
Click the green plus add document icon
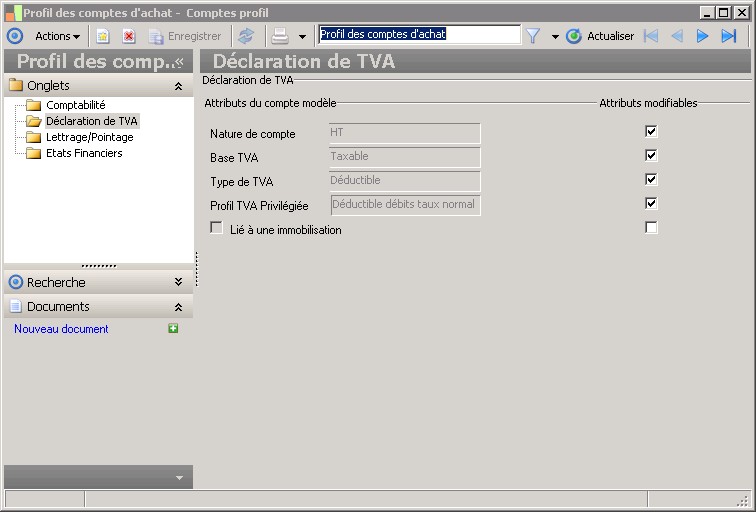coord(173,328)
